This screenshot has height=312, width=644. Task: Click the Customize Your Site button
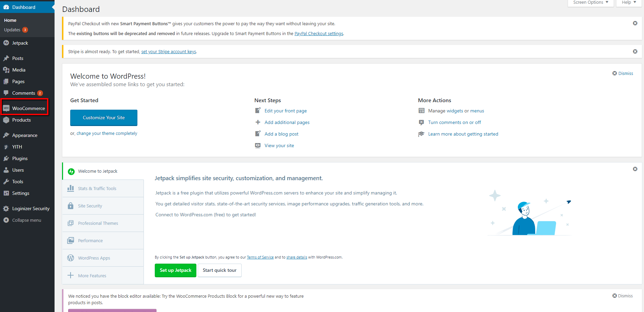[104, 118]
